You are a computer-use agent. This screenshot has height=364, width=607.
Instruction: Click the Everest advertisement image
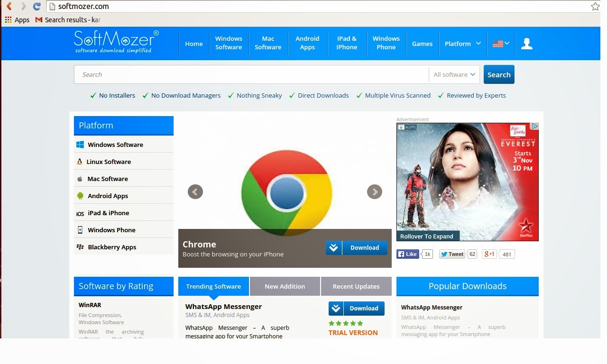tap(468, 182)
